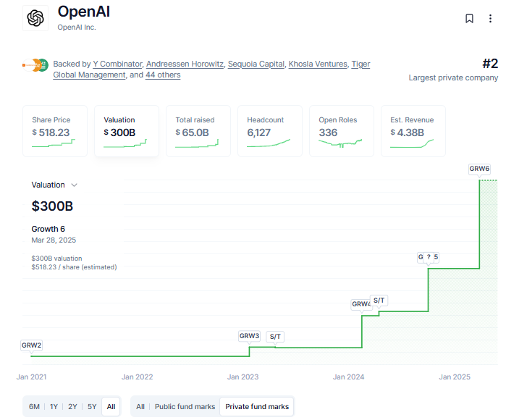Expand the Valuation chart dropdown
The image size is (506, 420).
point(54,185)
